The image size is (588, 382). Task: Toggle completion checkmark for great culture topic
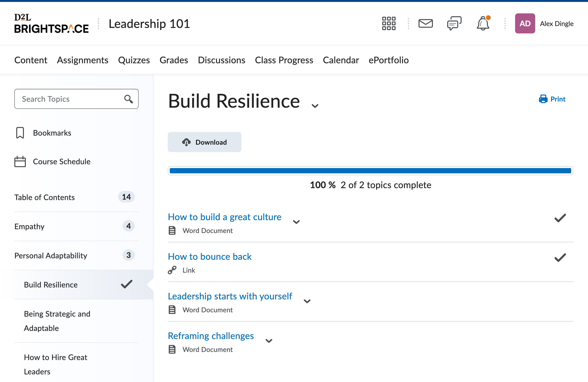(560, 218)
